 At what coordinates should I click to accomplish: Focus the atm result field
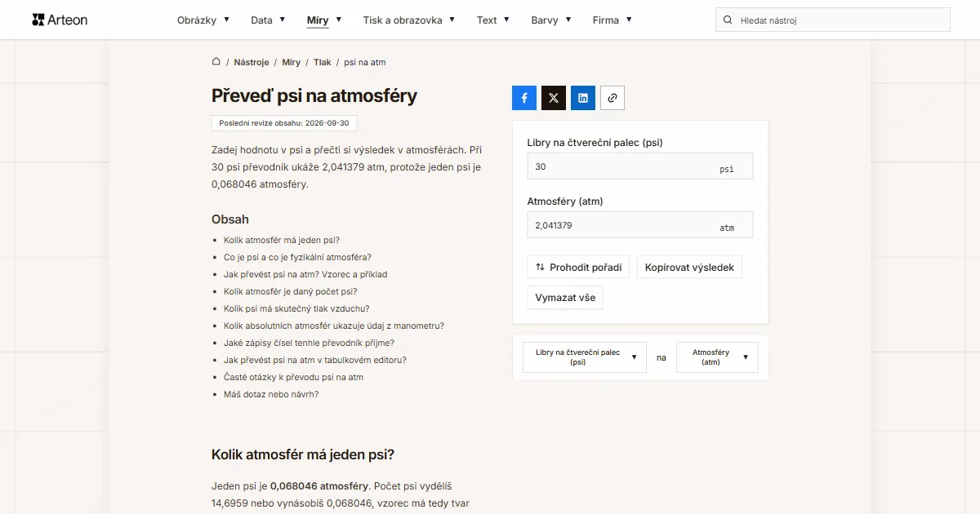[640, 225]
